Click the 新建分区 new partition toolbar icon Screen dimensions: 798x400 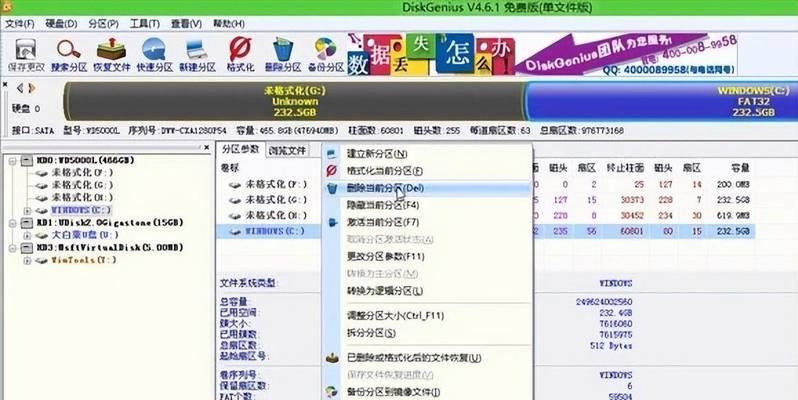[x=197, y=54]
